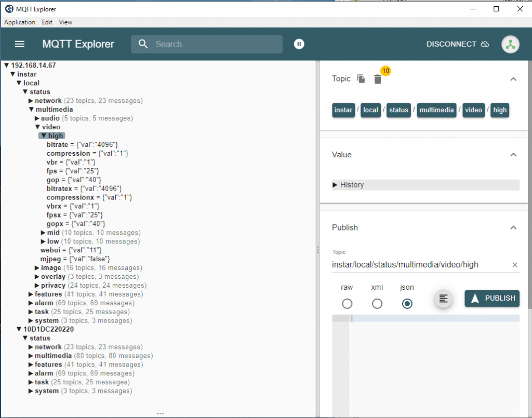This screenshot has height=418, width=532.
Task: Click the disconnect cloud icon
Action: click(x=485, y=44)
